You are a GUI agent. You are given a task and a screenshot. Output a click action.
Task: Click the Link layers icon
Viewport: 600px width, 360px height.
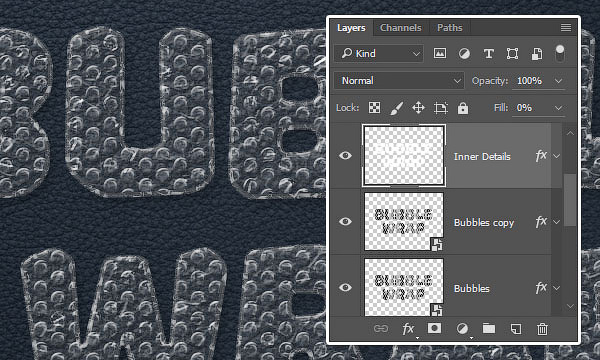[381, 329]
